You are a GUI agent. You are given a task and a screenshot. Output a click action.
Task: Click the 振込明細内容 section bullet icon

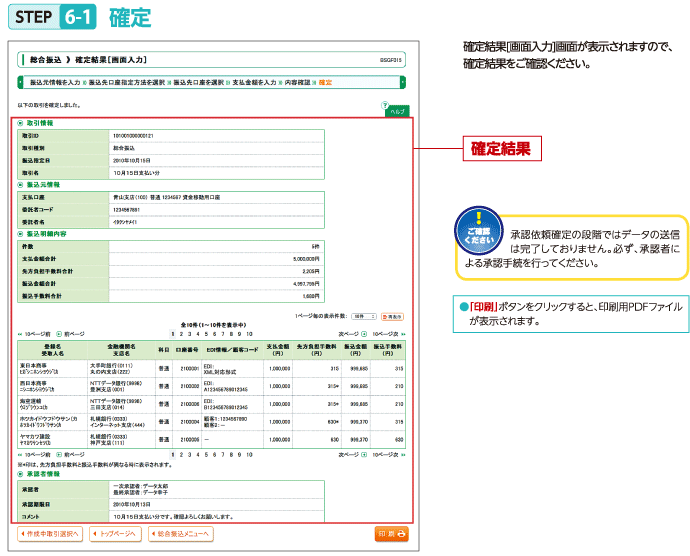[x=20, y=234]
